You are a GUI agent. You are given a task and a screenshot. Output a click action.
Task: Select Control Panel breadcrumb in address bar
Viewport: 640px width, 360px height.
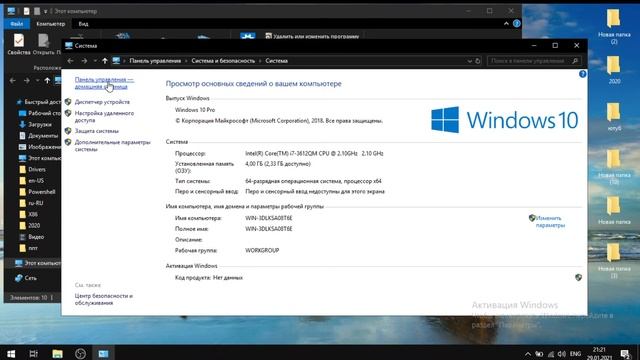click(x=155, y=61)
